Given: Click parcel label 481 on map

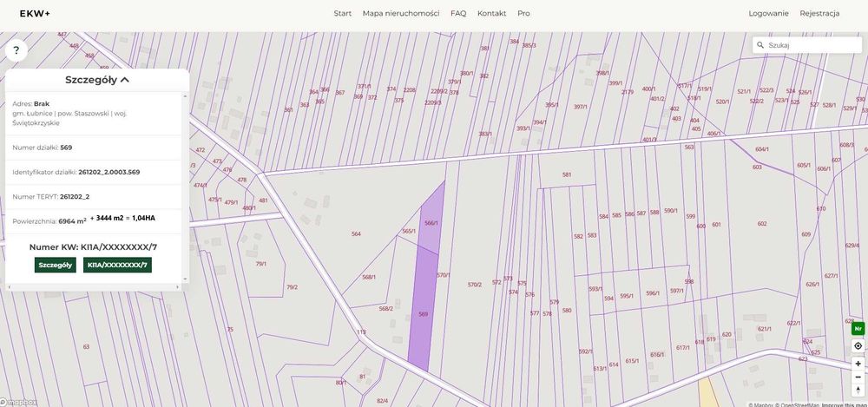Looking at the screenshot, I should (x=263, y=200).
